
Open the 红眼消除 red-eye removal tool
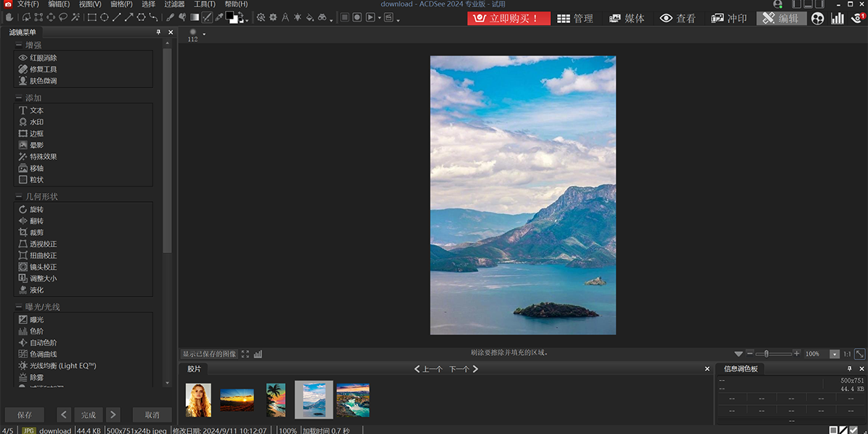tap(43, 58)
